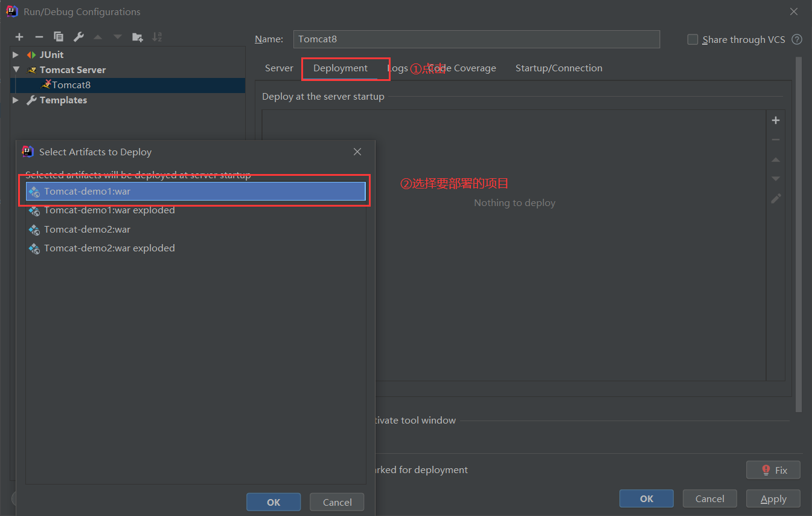Screen dimensions: 812x516
Task: Remove the selected configuration with the minus icon
Action: pos(39,37)
